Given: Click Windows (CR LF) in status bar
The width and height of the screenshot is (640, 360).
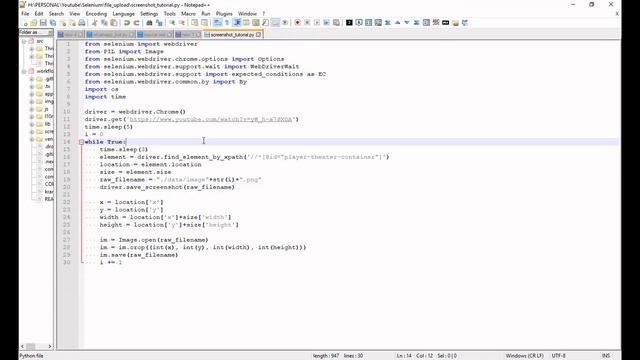Looking at the screenshot, I should [524, 356].
